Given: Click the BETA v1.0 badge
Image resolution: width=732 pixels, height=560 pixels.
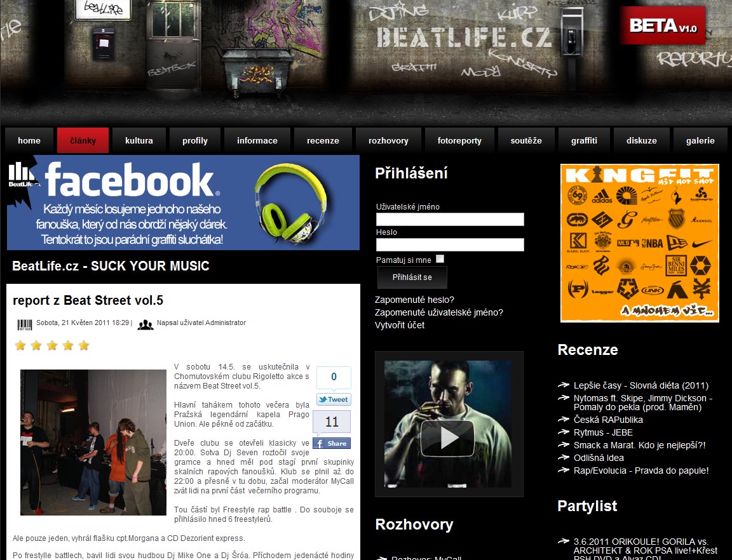Looking at the screenshot, I should (663, 25).
